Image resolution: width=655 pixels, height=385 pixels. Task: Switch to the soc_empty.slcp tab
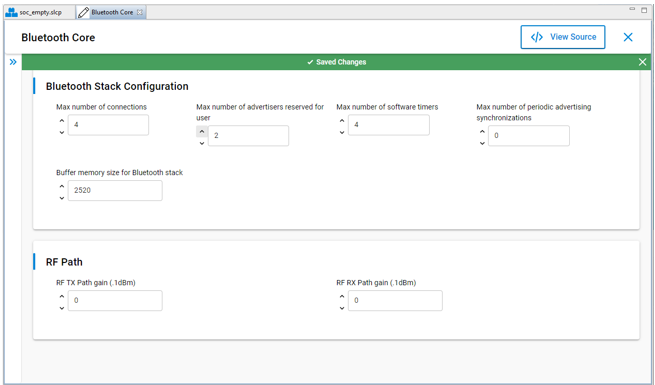[x=34, y=13]
